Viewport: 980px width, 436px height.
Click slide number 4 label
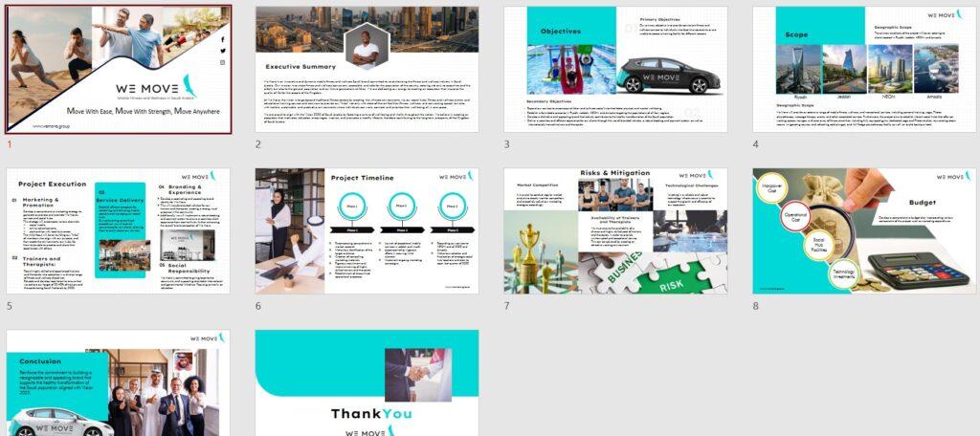coord(756,144)
